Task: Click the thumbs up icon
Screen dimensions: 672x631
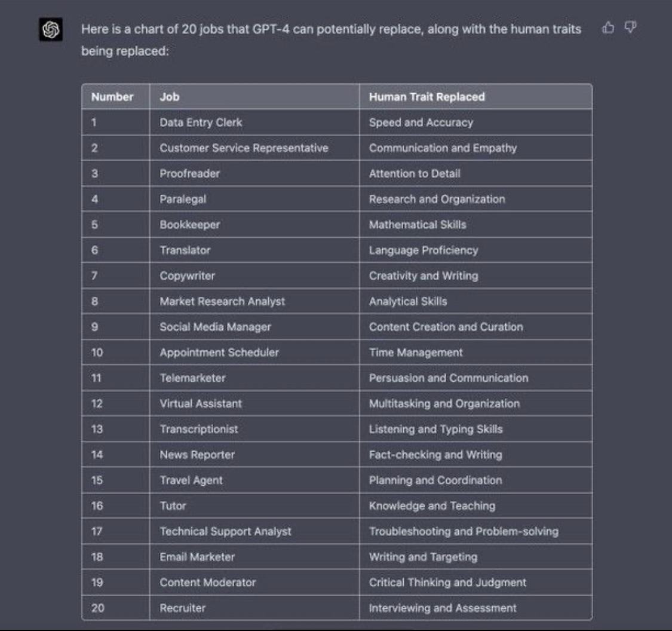Action: pyautogui.click(x=607, y=28)
